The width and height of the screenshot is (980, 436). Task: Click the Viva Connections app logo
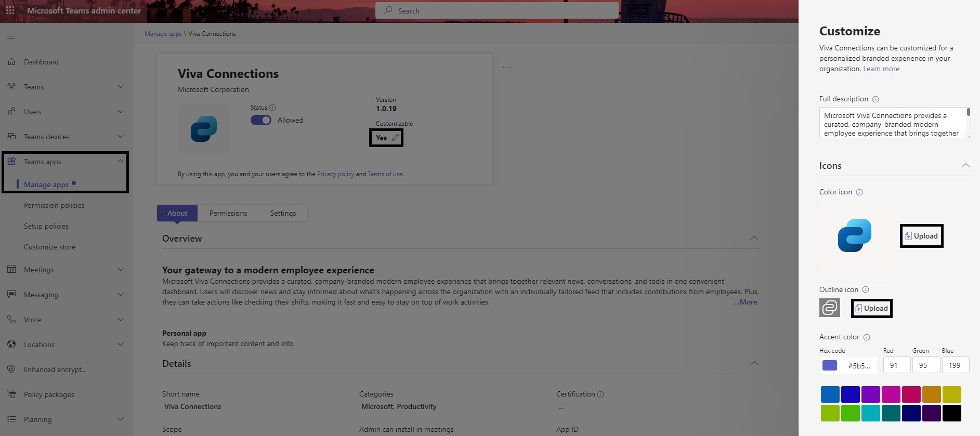pos(204,129)
